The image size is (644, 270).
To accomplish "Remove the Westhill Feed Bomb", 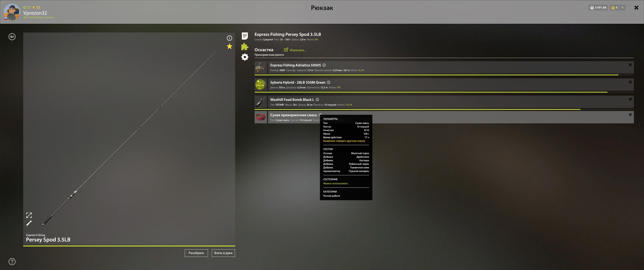I will [x=630, y=99].
